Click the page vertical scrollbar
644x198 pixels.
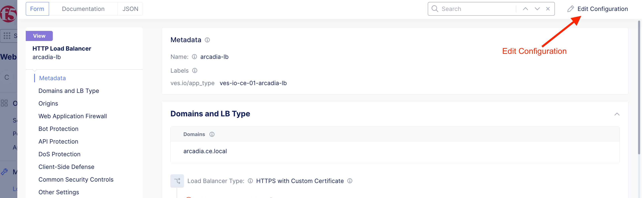[x=639, y=87]
